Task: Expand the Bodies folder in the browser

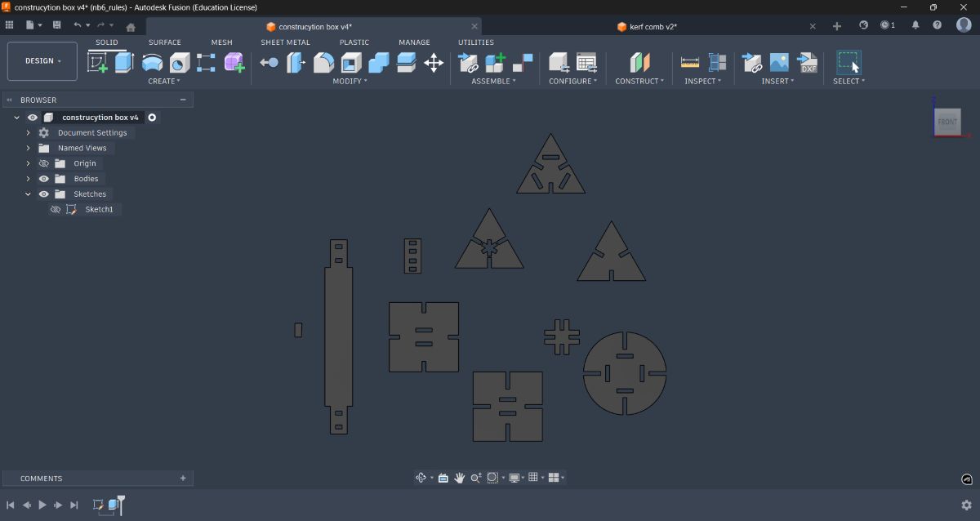Action: tap(27, 178)
